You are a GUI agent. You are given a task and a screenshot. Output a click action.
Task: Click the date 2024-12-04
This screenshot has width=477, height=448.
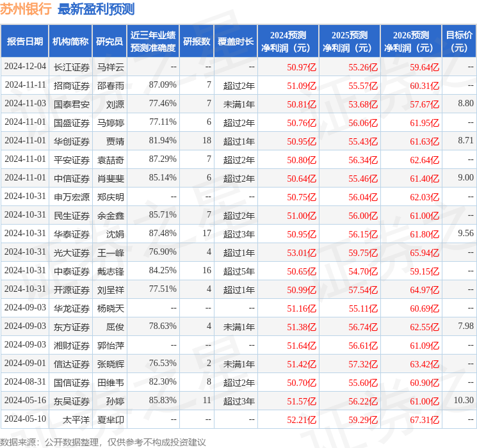(25, 67)
